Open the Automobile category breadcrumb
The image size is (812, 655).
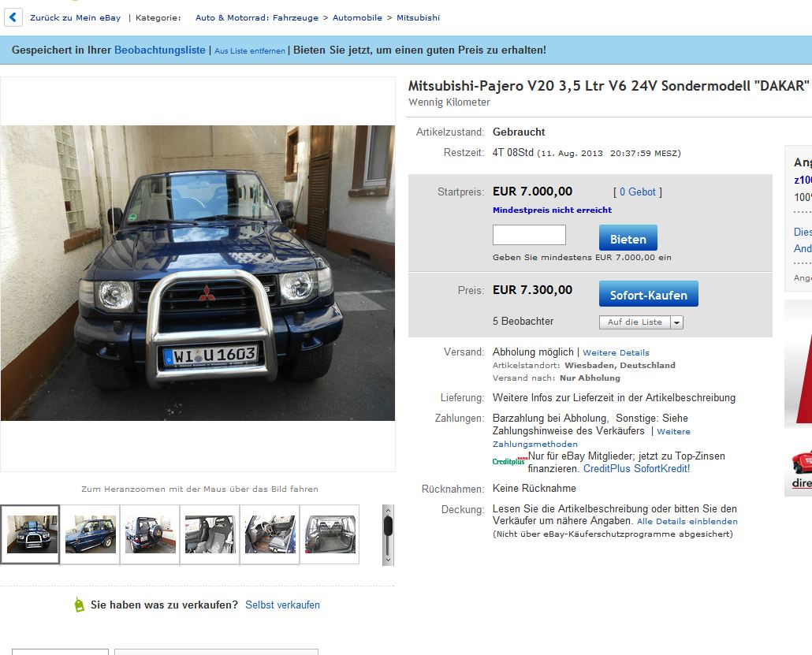pos(357,17)
